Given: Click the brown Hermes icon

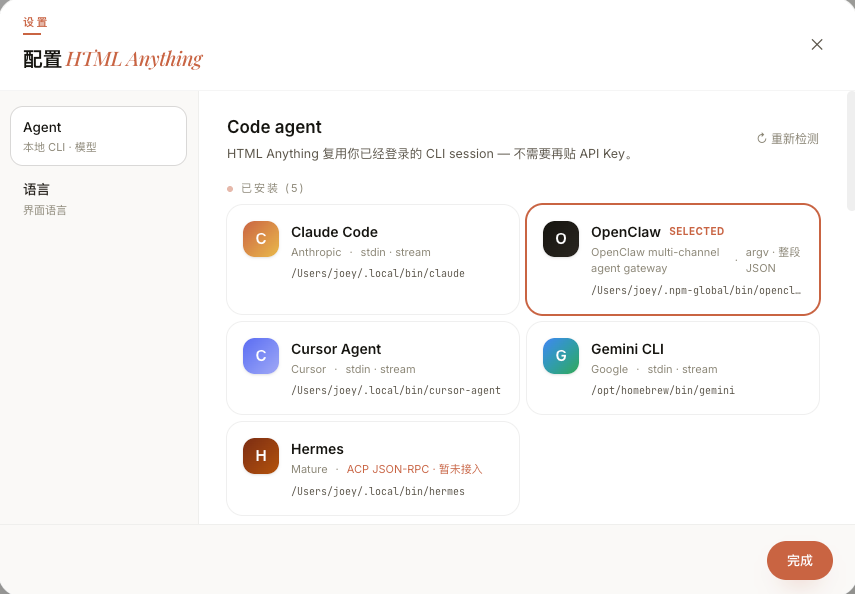Looking at the screenshot, I should [261, 456].
